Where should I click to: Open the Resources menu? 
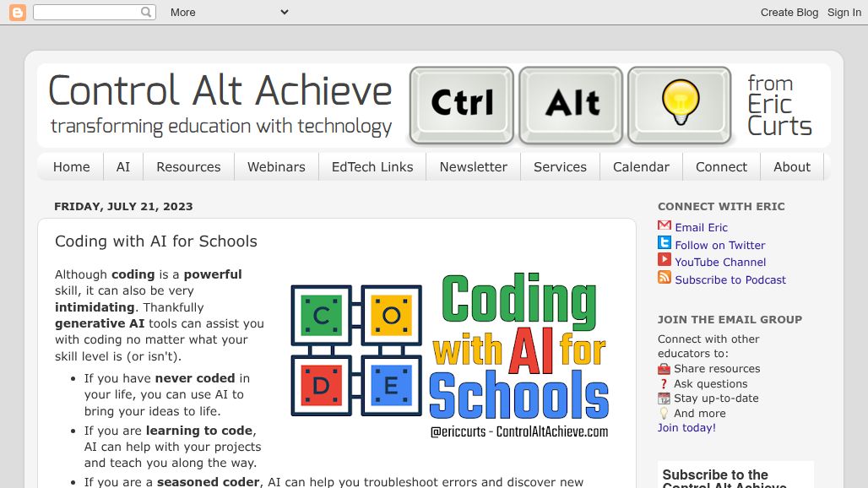click(188, 166)
